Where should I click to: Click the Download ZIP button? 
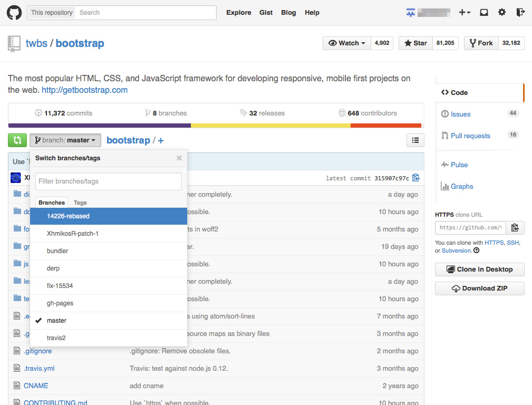point(479,288)
